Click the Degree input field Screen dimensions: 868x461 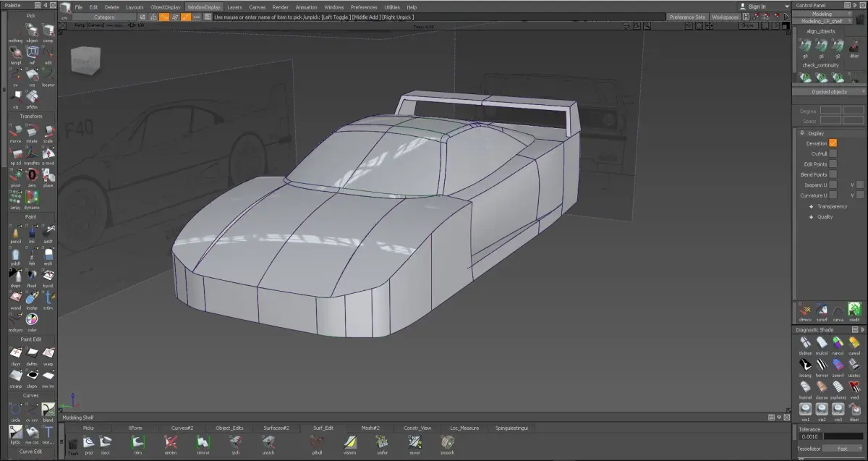tap(830, 111)
